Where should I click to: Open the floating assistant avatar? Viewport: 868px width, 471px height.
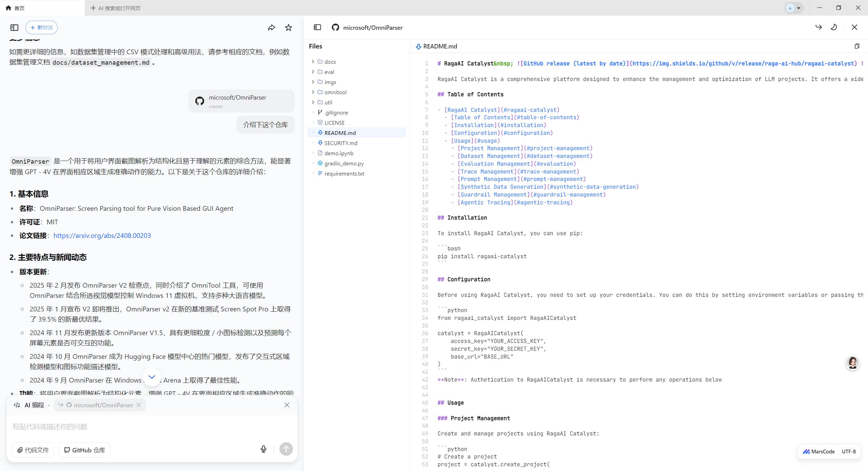click(852, 363)
